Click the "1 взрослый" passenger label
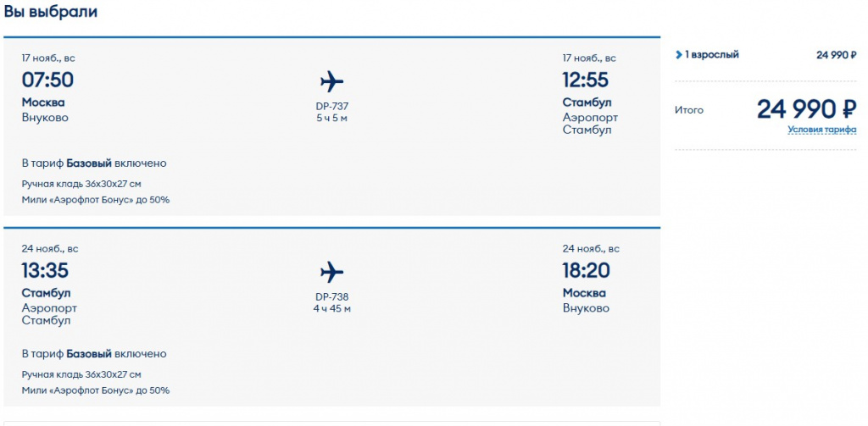The image size is (868, 426). coord(712,55)
